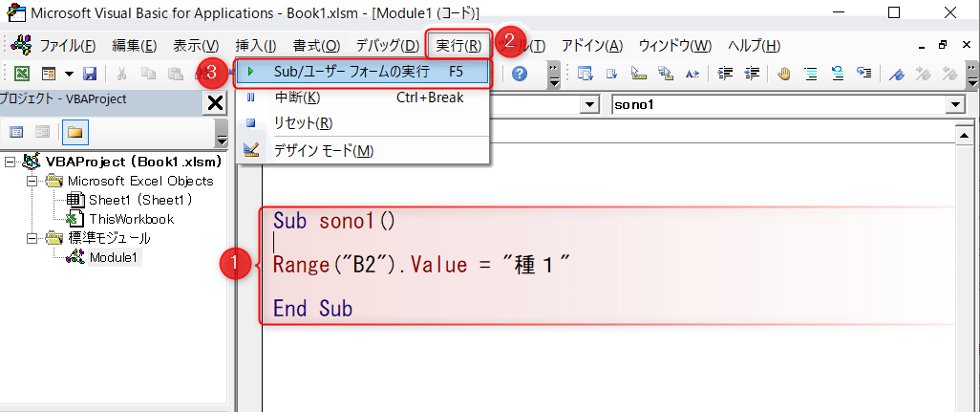
Task: Choose デザイン モード(M) from the Run menu
Action: point(363,151)
